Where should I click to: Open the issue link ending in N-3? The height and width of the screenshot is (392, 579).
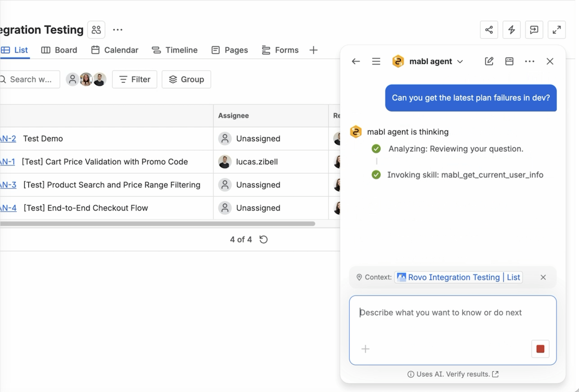tap(8, 185)
